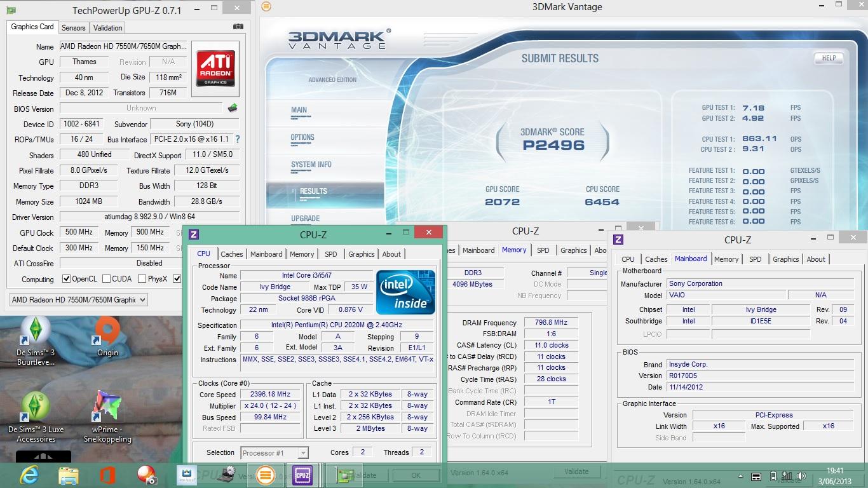868x488 pixels.
Task: Open the Mainboard tab in front CPU-Z
Action: [x=266, y=254]
